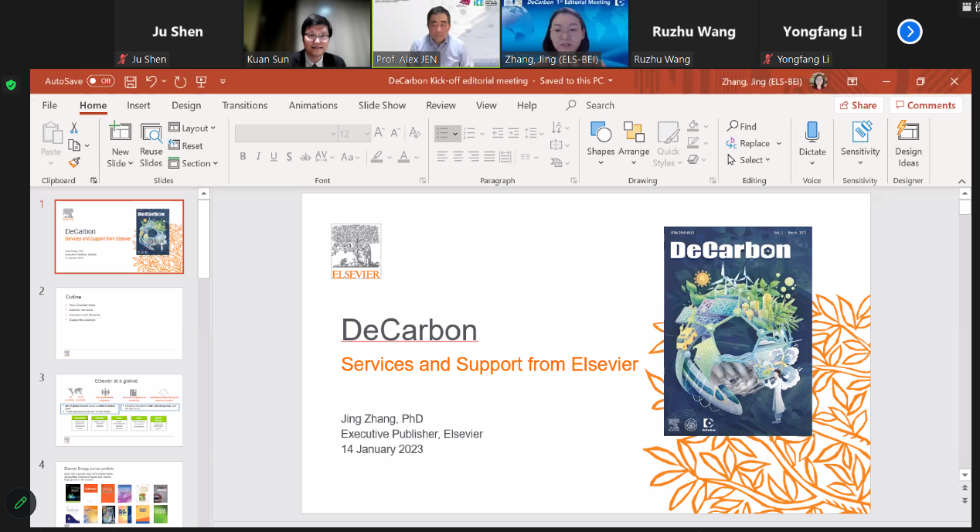Click the Start From Beginning presentation icon
The image size is (980, 532).
pos(201,81)
